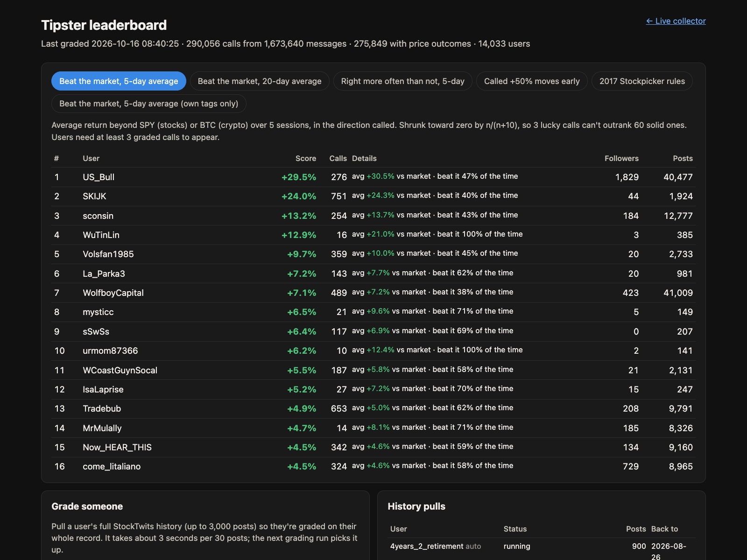Click user Tradebub

[102, 409]
